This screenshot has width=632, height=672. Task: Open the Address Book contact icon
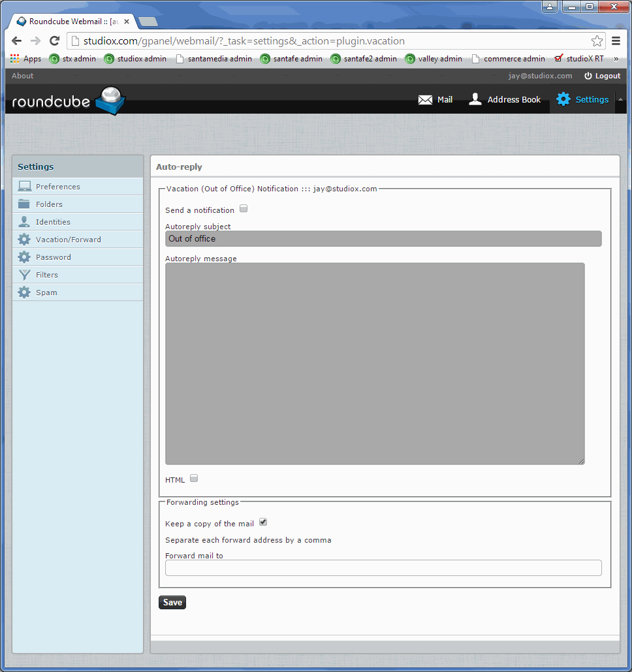point(475,99)
